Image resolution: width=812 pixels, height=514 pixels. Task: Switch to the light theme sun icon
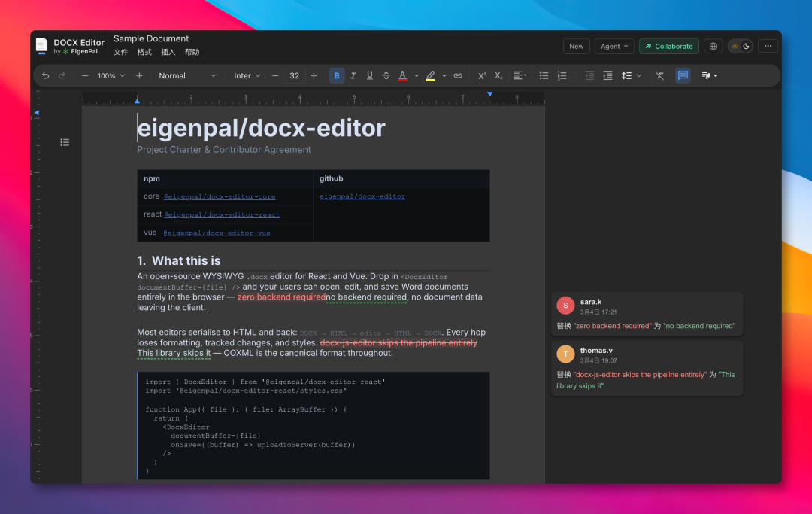(x=735, y=46)
